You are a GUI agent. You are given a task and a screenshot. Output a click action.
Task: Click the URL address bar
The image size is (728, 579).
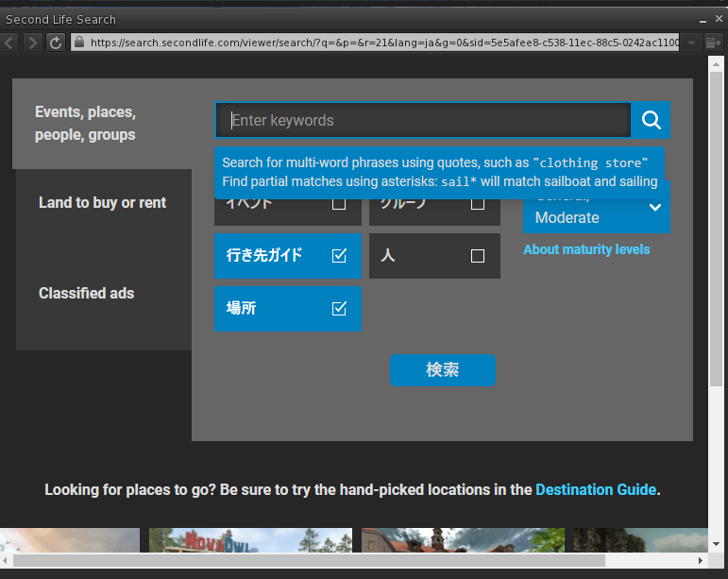coord(375,43)
